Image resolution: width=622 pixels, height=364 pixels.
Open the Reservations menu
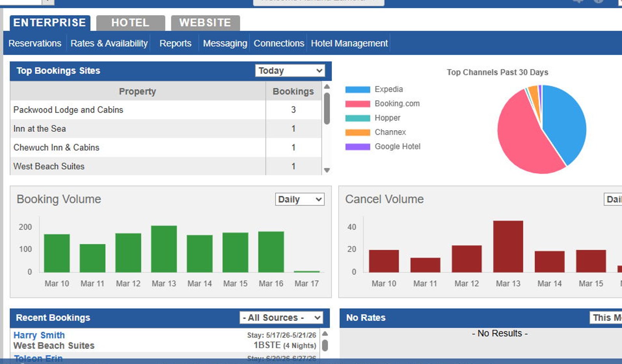(35, 43)
